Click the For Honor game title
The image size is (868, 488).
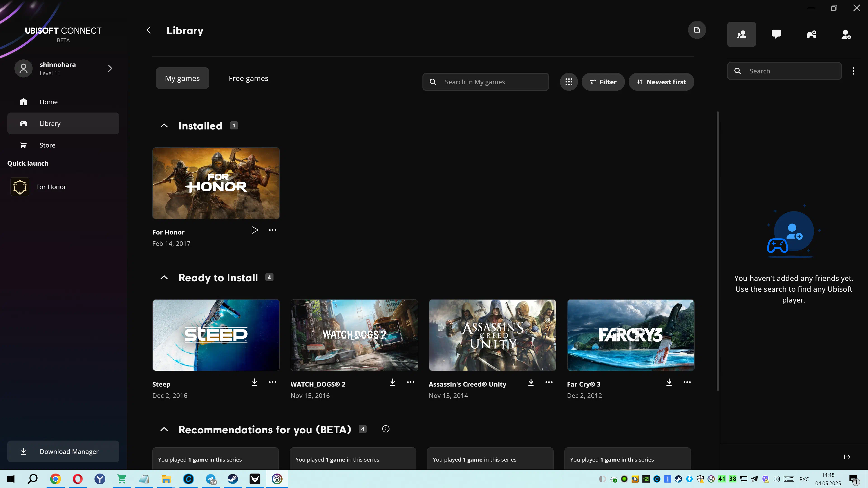click(168, 232)
